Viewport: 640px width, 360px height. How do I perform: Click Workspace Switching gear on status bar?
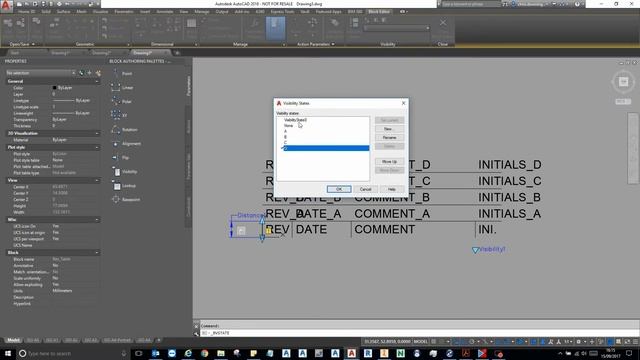point(578,342)
